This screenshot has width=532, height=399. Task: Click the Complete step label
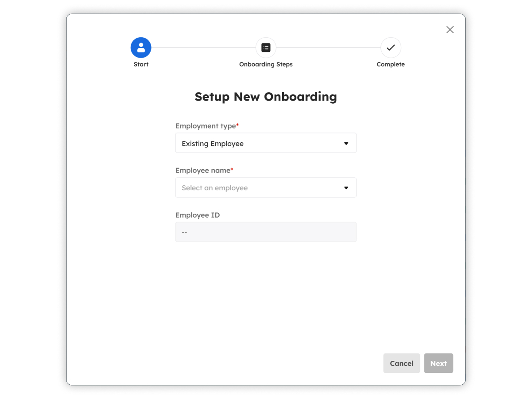coord(391,64)
